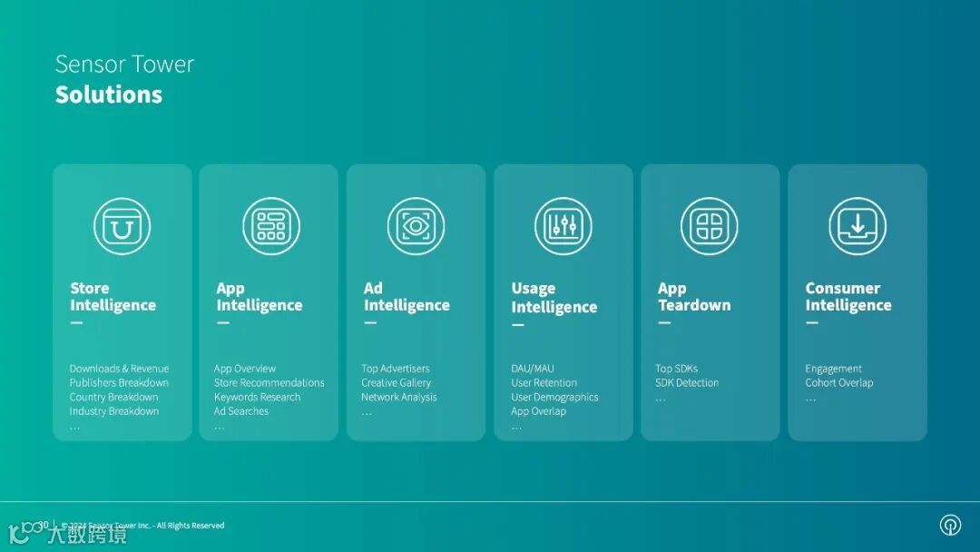980x552 pixels.
Task: Click the Publishers Breakdown line
Action: (x=120, y=382)
